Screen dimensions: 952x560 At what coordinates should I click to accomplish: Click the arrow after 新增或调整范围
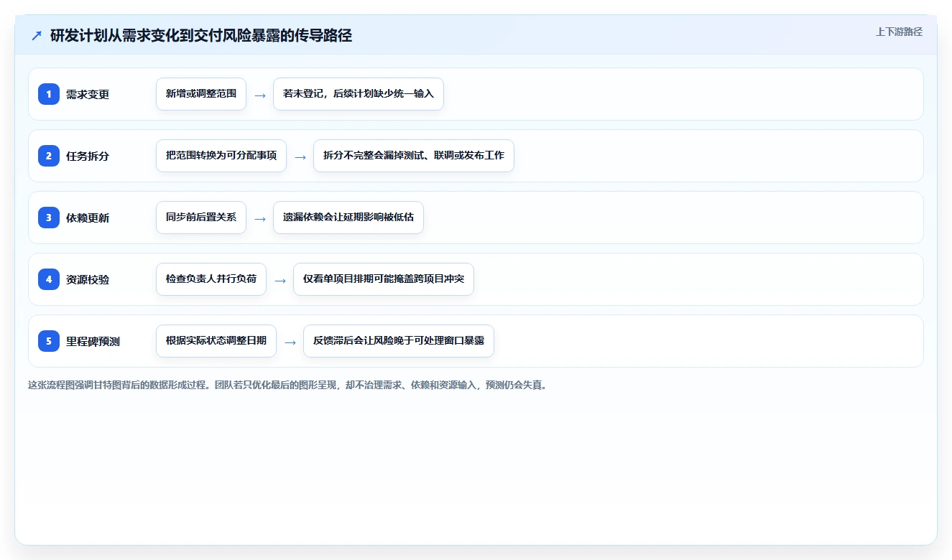point(260,95)
